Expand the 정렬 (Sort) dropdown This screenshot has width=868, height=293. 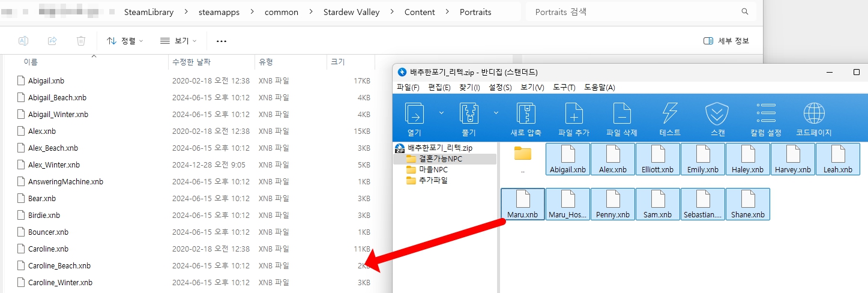pyautogui.click(x=125, y=41)
